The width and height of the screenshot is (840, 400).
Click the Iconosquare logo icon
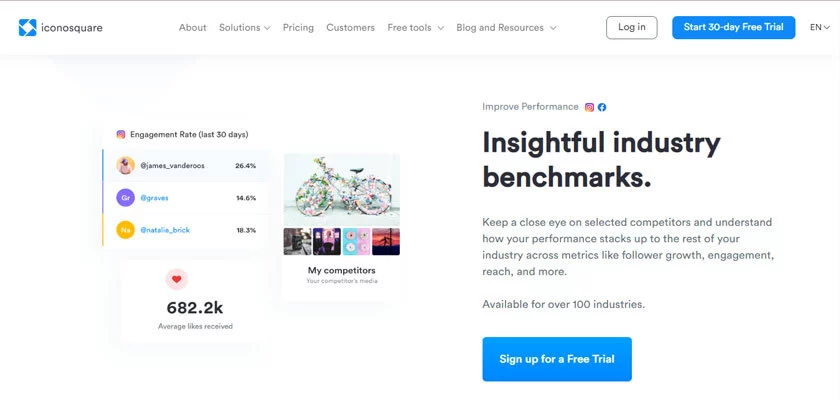coord(27,27)
